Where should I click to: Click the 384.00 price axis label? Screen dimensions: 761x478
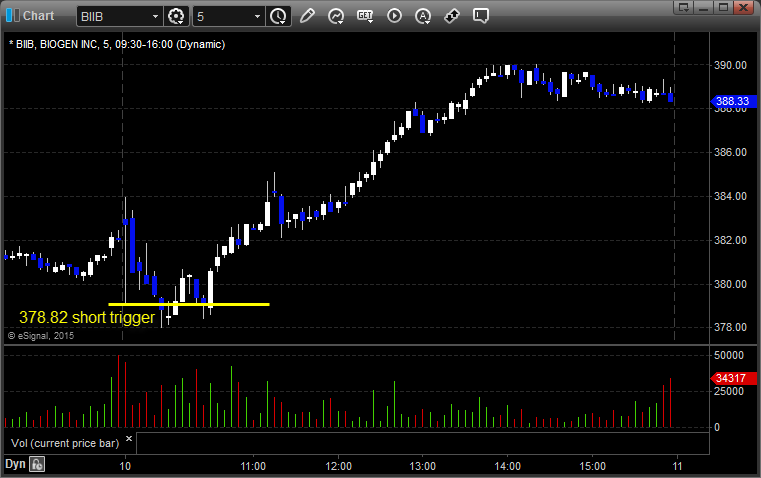730,196
